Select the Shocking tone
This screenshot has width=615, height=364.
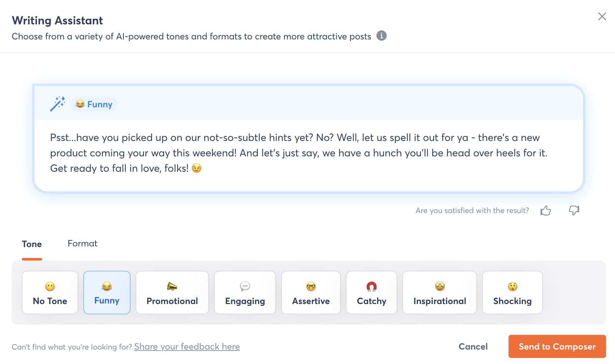[512, 293]
